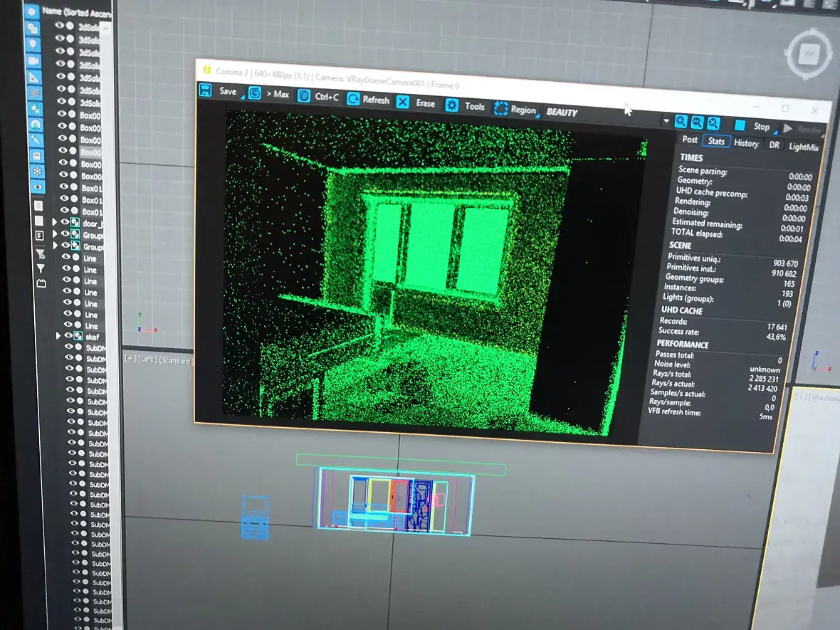Open the [Standard] viewport shading menu
Image resolution: width=840 pixels, height=630 pixels.
175,360
